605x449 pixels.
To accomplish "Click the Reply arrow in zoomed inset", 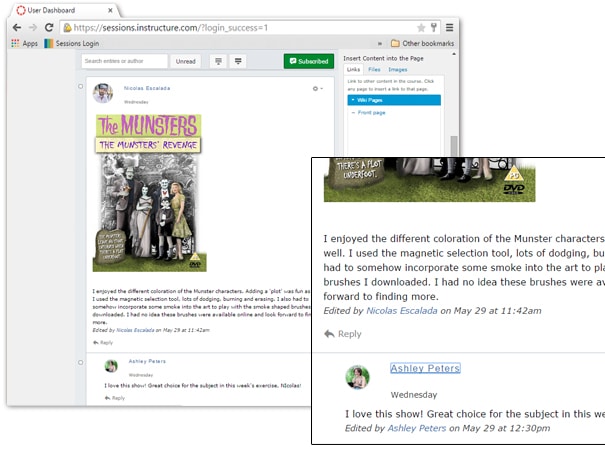I will [x=343, y=334].
